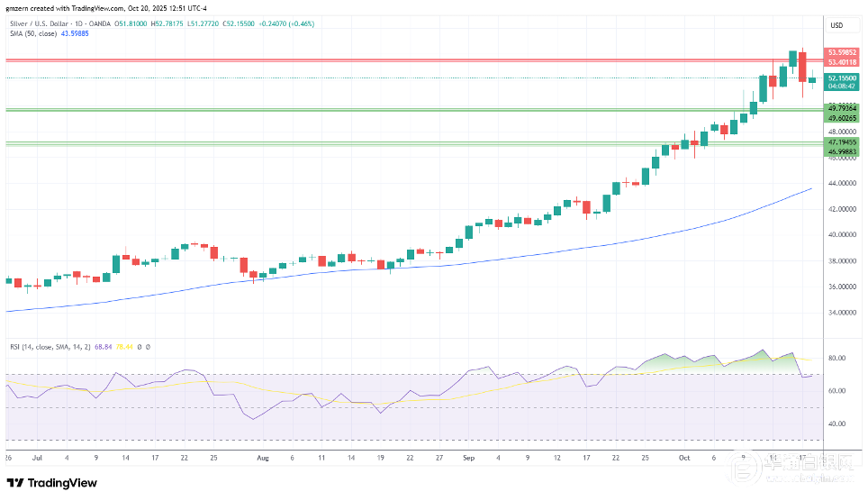Screen dimensions: 868x501
Task: Click the 53.59852 red resistance price label
Action: coord(842,53)
